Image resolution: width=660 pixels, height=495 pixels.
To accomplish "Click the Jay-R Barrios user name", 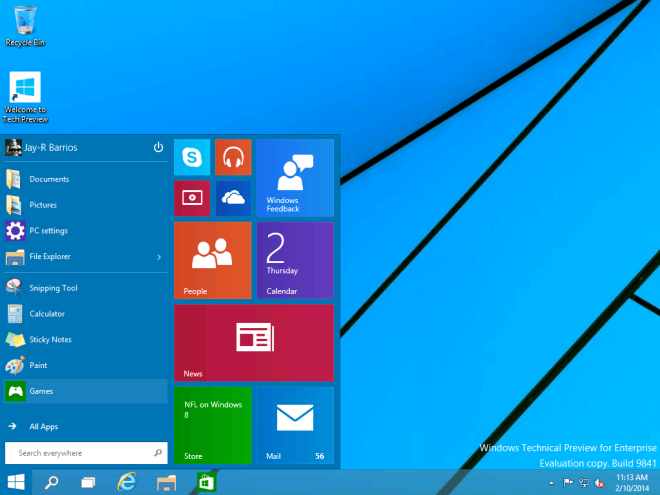I will tap(51, 148).
